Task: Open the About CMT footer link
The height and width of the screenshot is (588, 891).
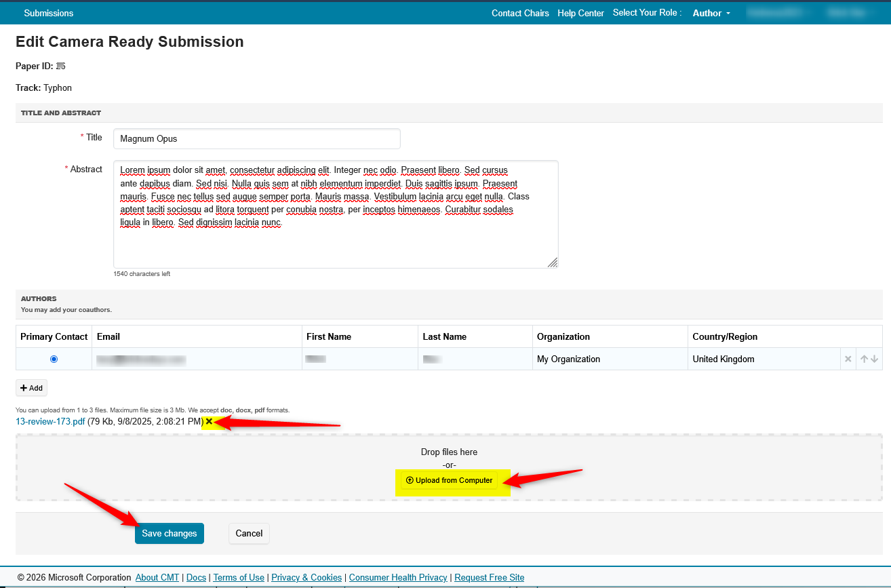Action: (x=157, y=578)
